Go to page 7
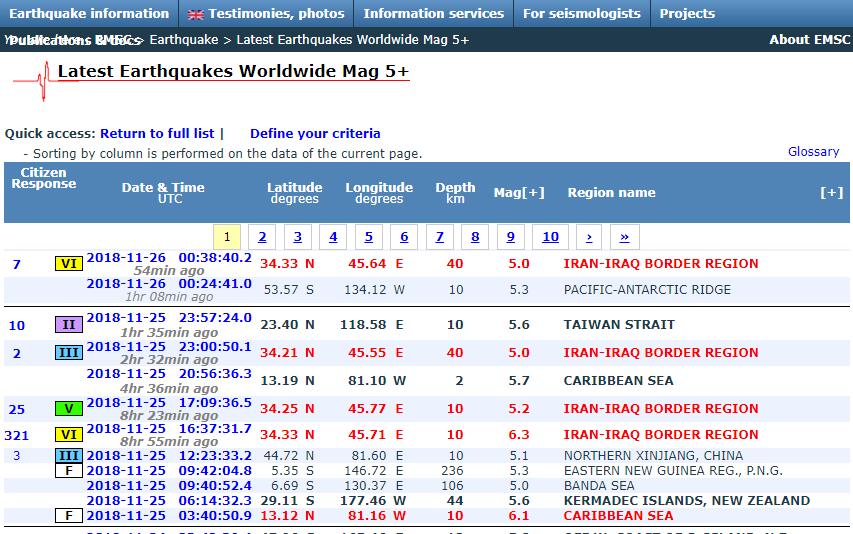Screen dimensions: 853x534 440,237
